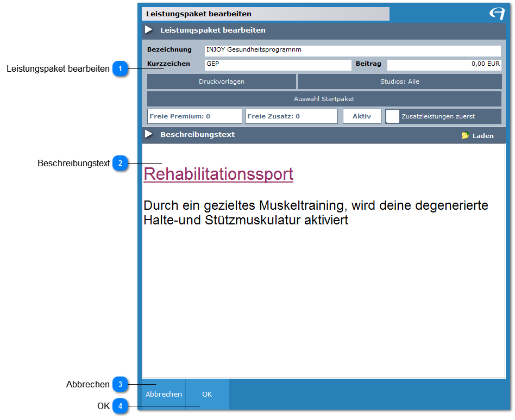
Task: Click the Studios: Alle button
Action: click(x=400, y=82)
